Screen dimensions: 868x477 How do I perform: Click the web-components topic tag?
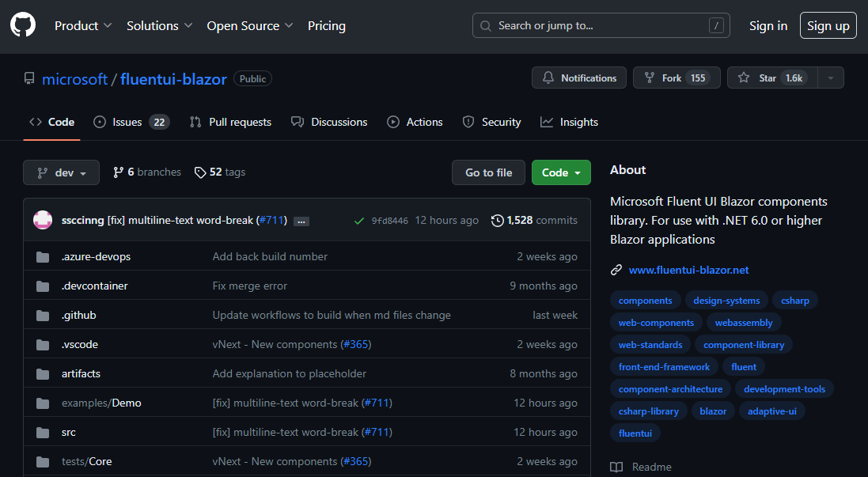[656, 323]
